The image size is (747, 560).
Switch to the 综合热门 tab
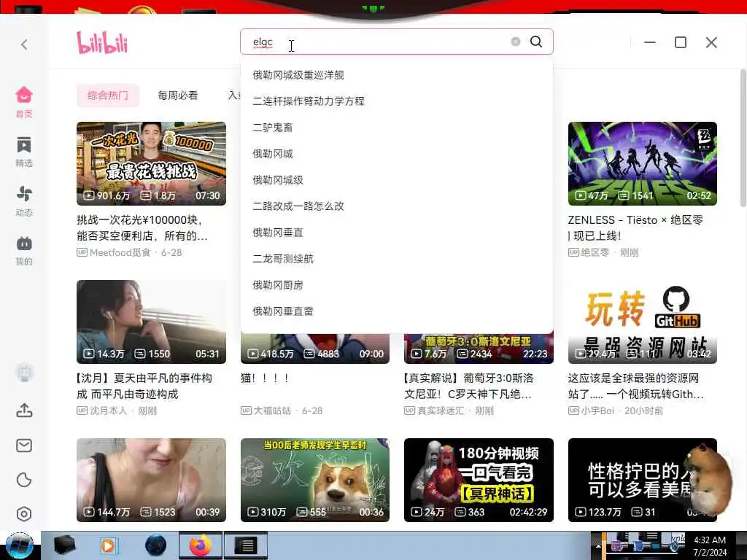pos(108,96)
